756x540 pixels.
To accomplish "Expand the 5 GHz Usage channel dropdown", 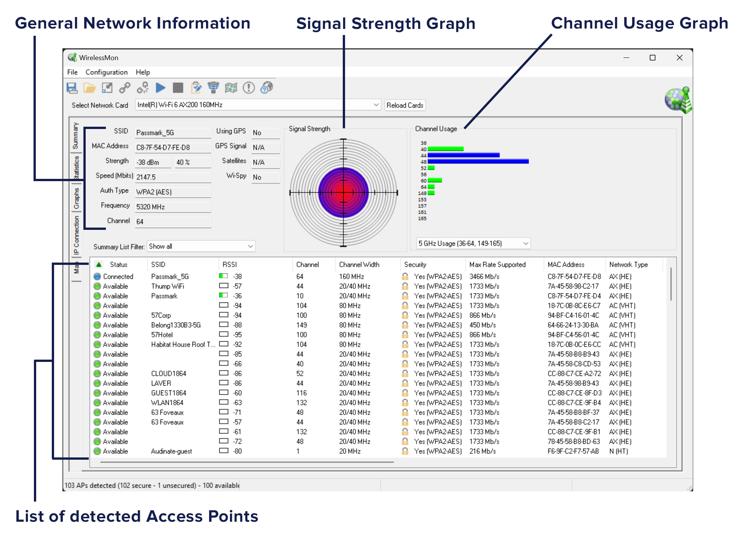I will coord(526,243).
